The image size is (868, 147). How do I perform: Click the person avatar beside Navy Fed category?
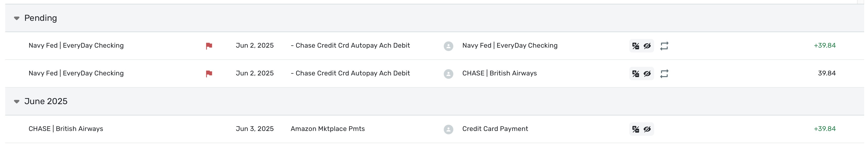[448, 46]
